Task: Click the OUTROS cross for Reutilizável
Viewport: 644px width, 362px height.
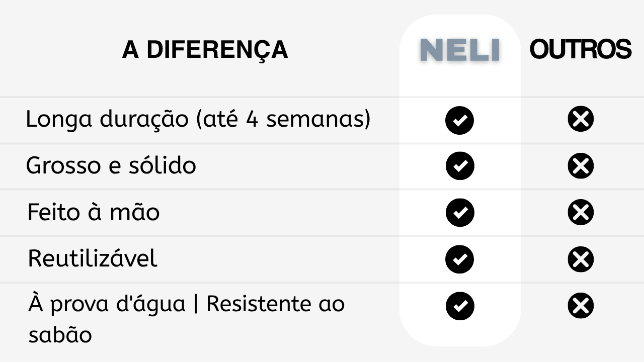Action: [x=581, y=259]
